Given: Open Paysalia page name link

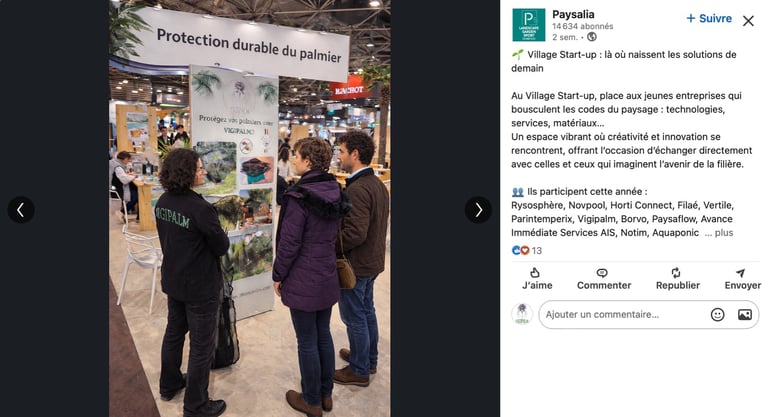Looking at the screenshot, I should [x=573, y=15].
